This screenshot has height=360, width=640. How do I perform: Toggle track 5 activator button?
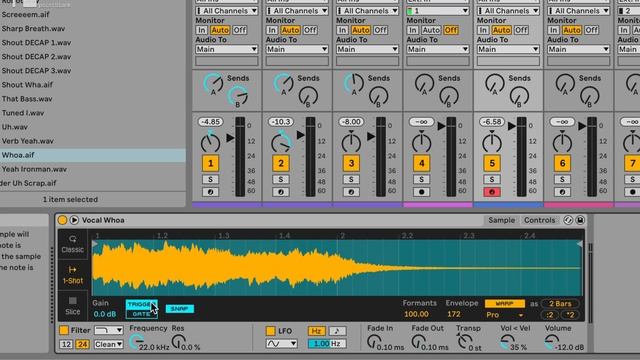pos(492,163)
